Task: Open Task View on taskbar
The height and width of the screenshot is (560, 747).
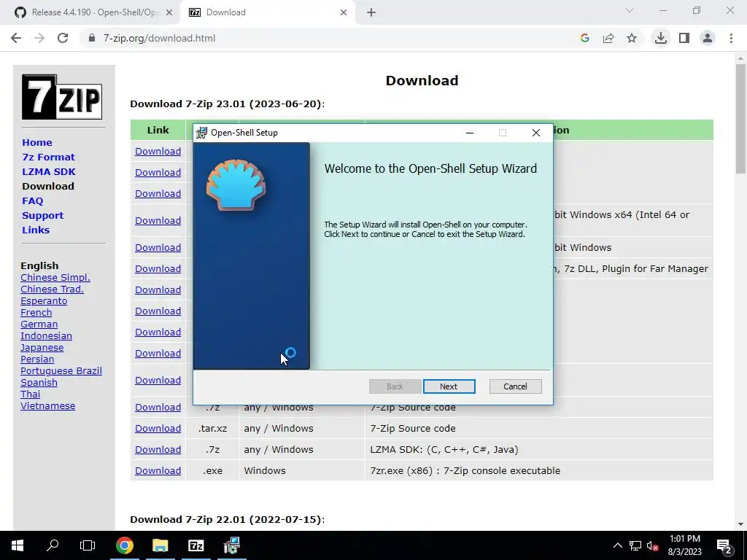Action: point(88,545)
